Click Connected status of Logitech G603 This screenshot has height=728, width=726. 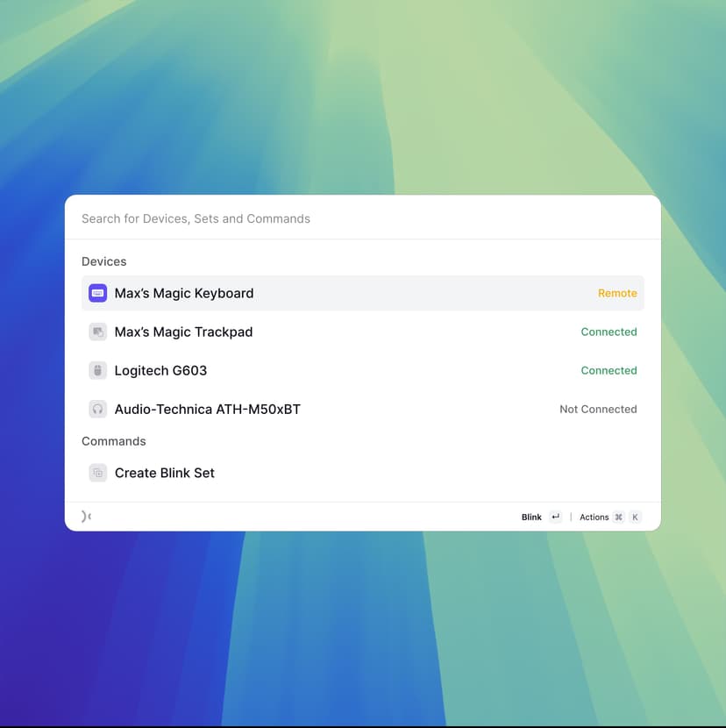(609, 370)
